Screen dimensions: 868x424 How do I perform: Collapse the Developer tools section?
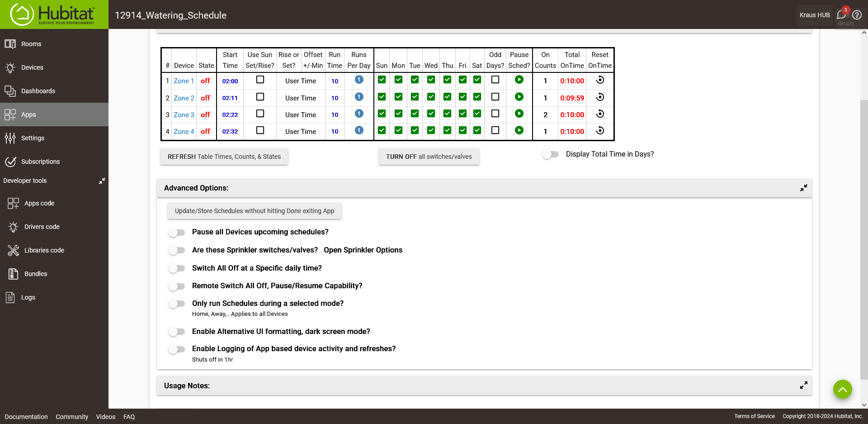coord(102,181)
